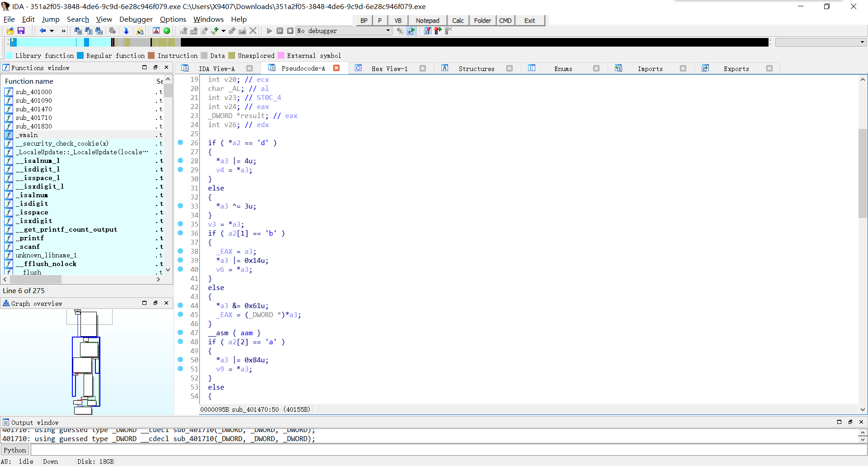
Task: Click the Python button in output window
Action: tap(15, 450)
